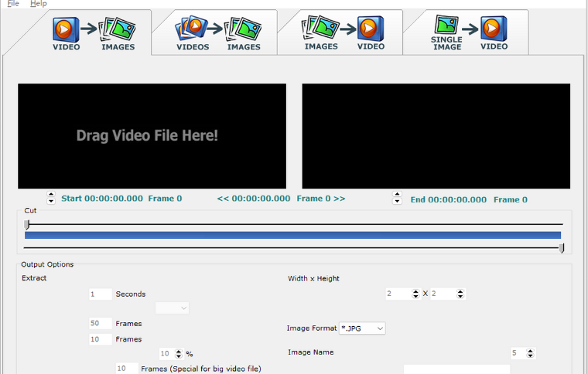Open the Image Format *.JPG dropdown
Image resolution: width=588 pixels, height=374 pixels.
[362, 328]
